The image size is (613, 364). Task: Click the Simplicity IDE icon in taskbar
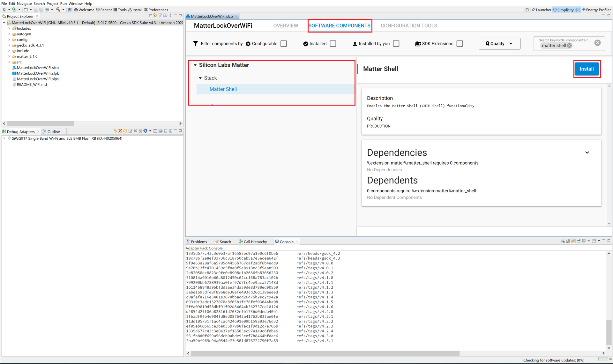click(555, 10)
